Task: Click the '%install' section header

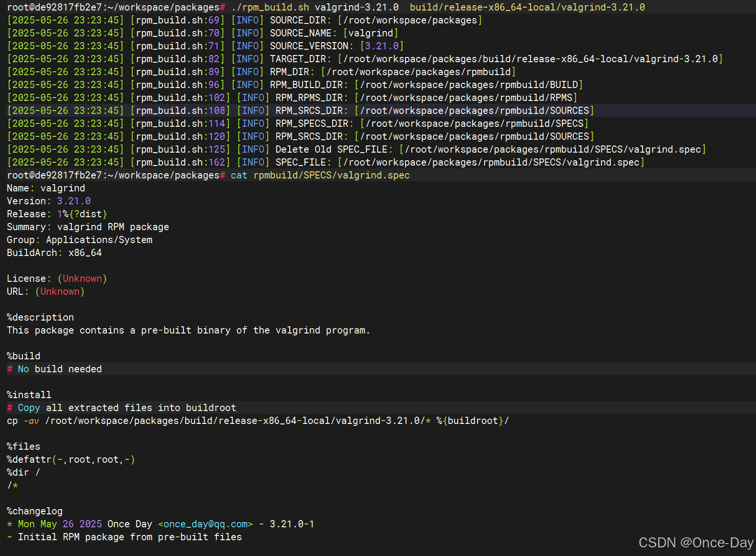Action: 29,395
